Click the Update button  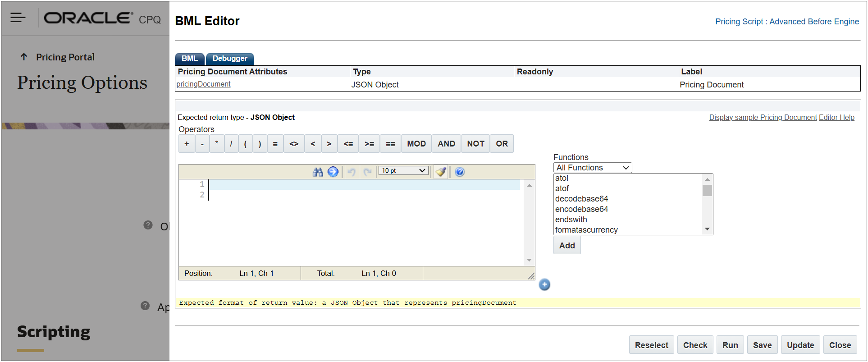[x=800, y=345]
